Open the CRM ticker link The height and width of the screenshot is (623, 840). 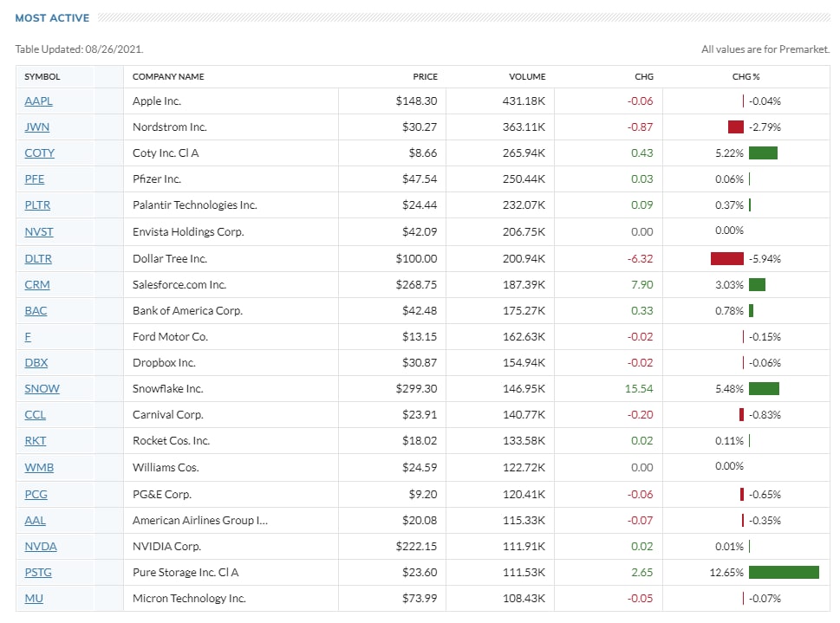37,284
